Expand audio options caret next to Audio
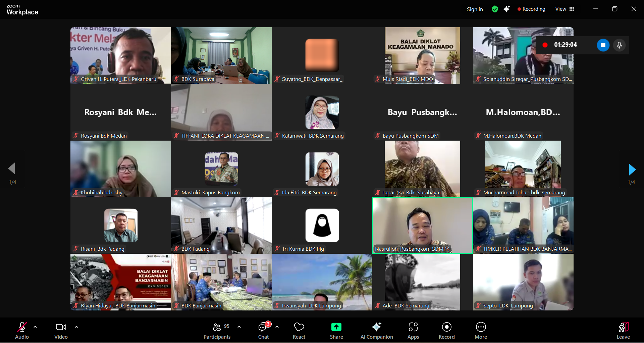Image resolution: width=644 pixels, height=343 pixels. tap(35, 327)
